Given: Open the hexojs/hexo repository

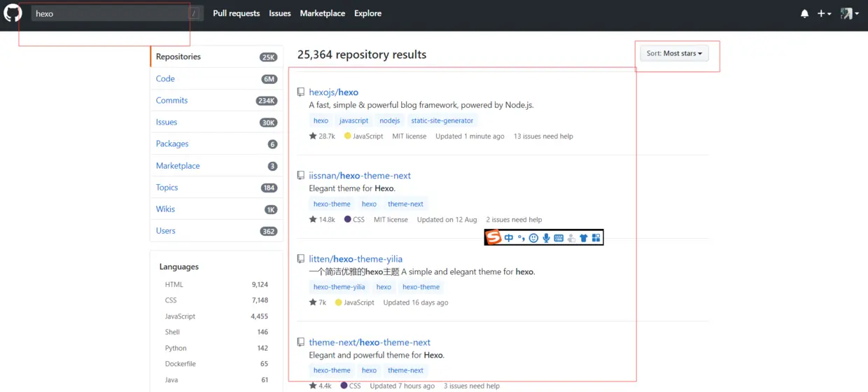Looking at the screenshot, I should pyautogui.click(x=333, y=92).
